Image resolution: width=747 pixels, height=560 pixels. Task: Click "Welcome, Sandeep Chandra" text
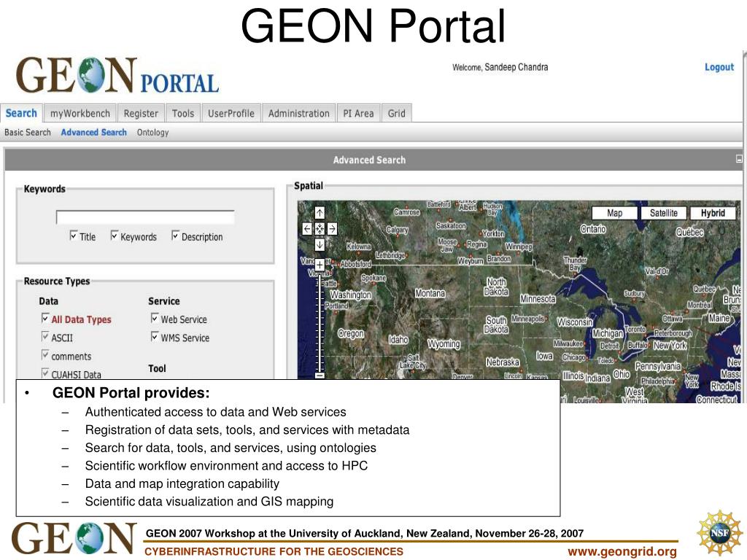500,67
